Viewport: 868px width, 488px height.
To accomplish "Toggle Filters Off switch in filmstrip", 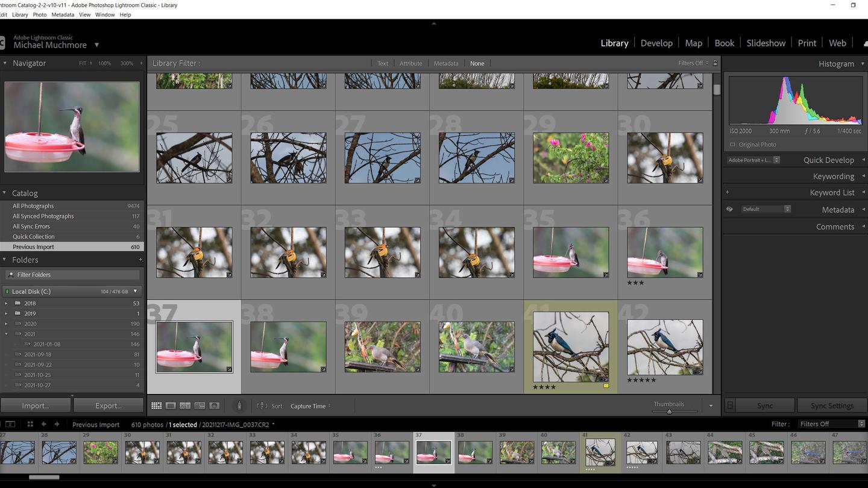I will tap(831, 424).
